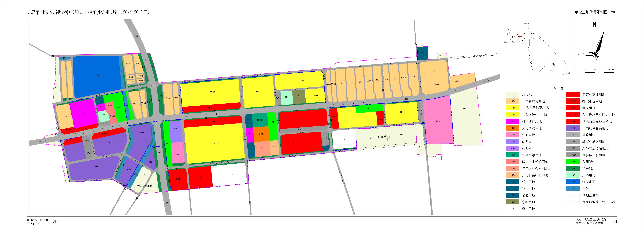Click the legend label 优化后城镇开发边界线

tap(599, 202)
